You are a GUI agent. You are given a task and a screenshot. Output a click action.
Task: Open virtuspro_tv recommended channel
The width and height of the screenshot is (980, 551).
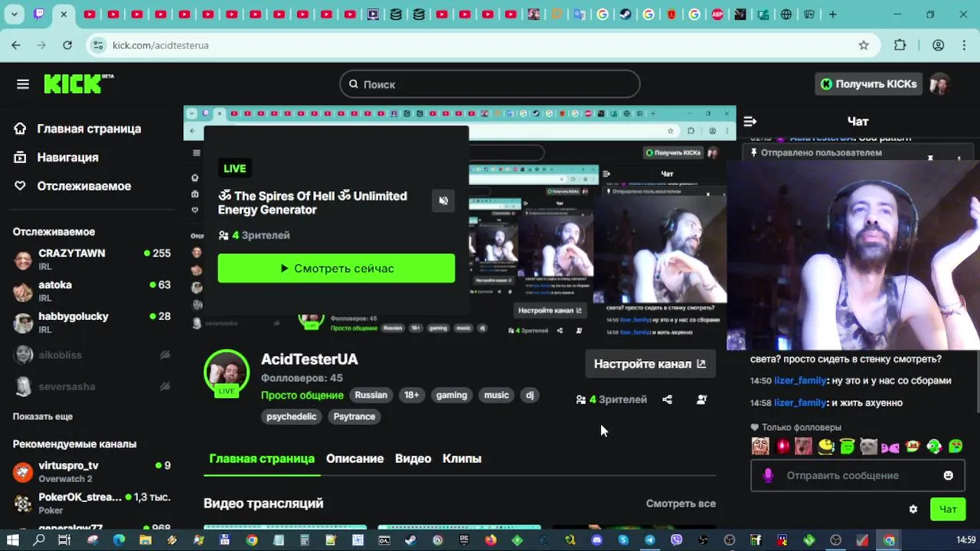coord(92,471)
